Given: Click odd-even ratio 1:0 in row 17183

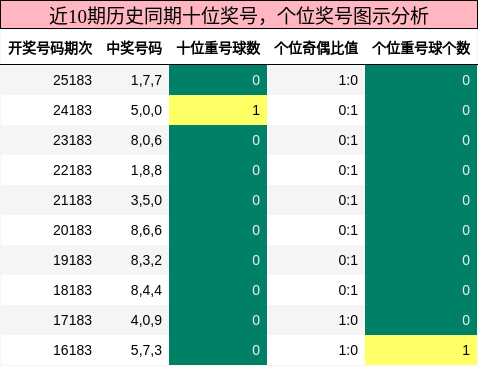Looking at the screenshot, I should pyautogui.click(x=348, y=320).
